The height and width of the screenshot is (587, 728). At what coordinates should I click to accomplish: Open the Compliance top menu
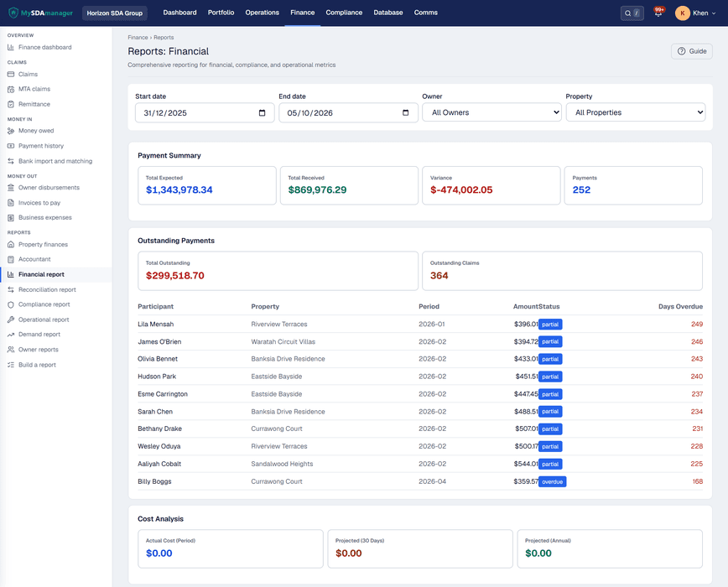(344, 13)
